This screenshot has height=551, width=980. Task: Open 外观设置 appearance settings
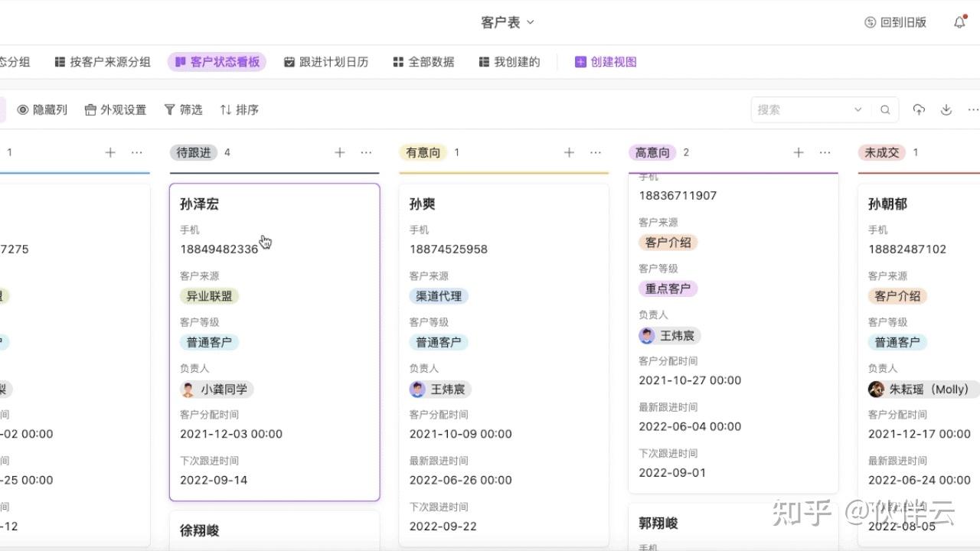[x=116, y=110]
